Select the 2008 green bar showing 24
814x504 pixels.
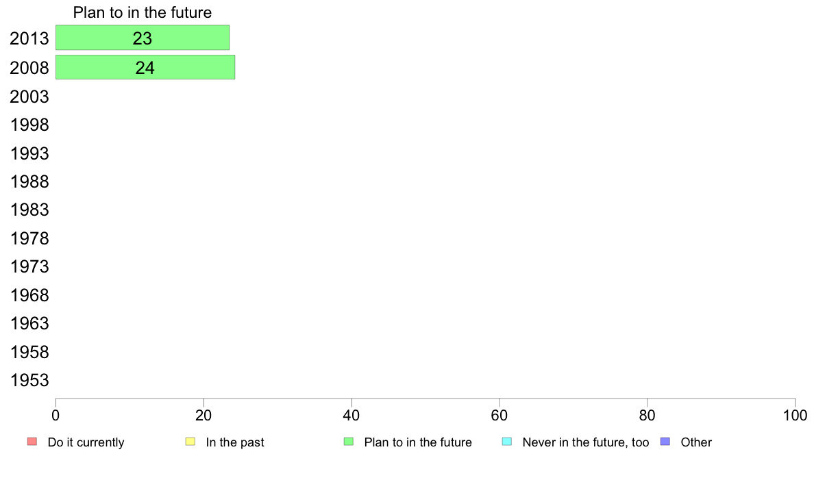(145, 68)
